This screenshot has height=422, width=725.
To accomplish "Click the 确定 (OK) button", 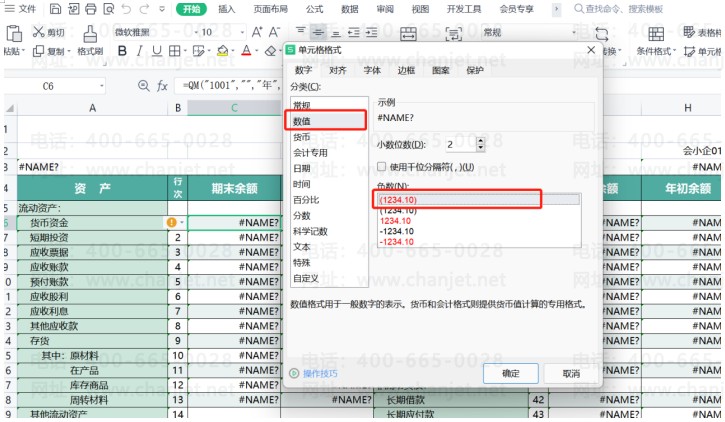I will [511, 373].
